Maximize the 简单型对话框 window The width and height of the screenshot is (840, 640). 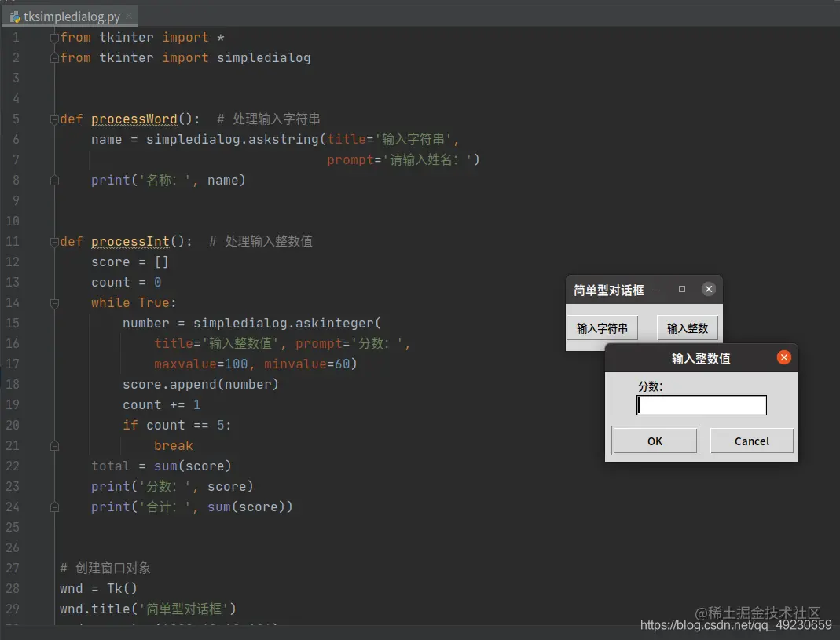pos(682,289)
